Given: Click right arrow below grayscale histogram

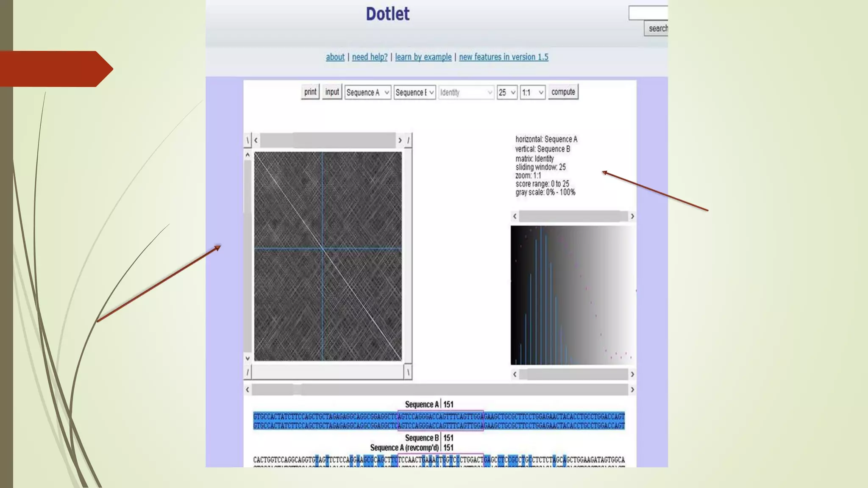Looking at the screenshot, I should 632,374.
